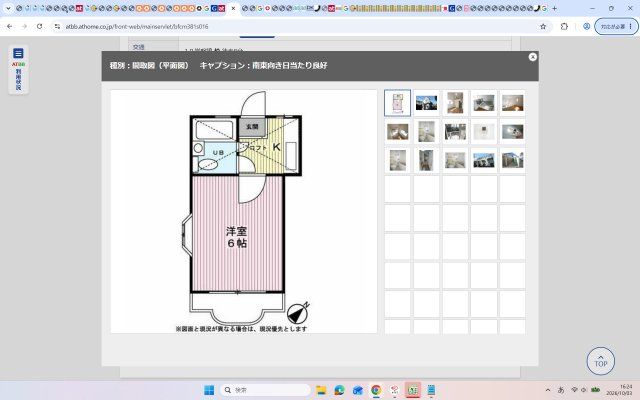Open exterior photo thumbnail beside floor plan thumbnail

click(426, 103)
